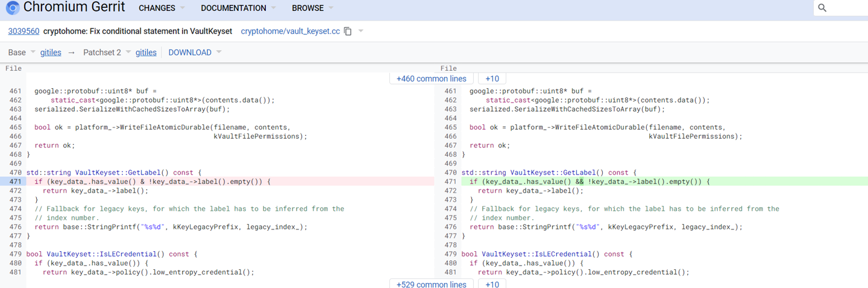Open gitiles link for Base
Screen dimensions: 868x288
(x=51, y=53)
